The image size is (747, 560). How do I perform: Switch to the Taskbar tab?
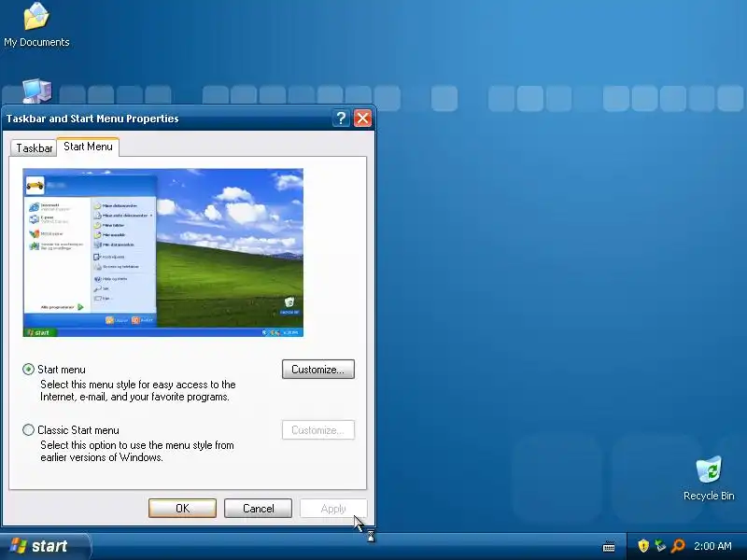point(34,148)
